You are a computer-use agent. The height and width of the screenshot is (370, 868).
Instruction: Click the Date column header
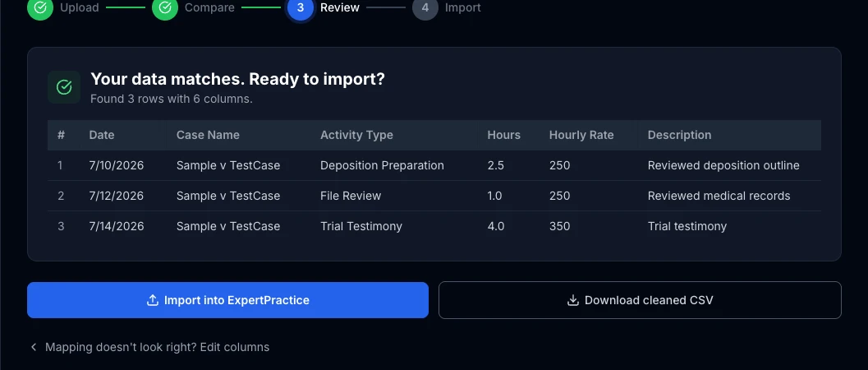102,135
